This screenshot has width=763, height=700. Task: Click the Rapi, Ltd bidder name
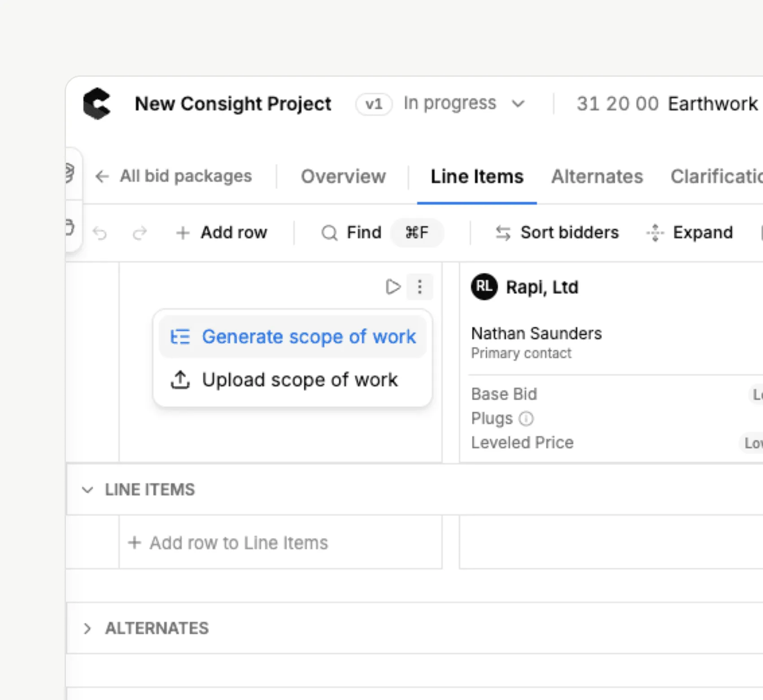point(542,287)
